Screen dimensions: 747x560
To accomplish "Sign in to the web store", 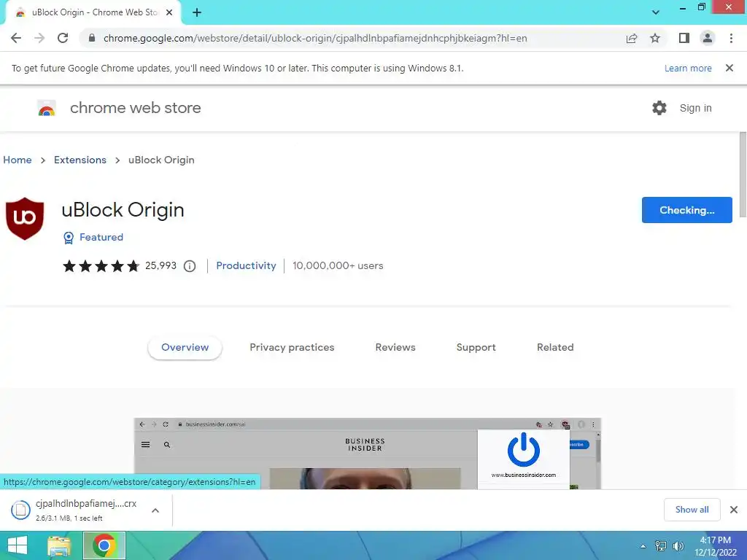I will [695, 108].
